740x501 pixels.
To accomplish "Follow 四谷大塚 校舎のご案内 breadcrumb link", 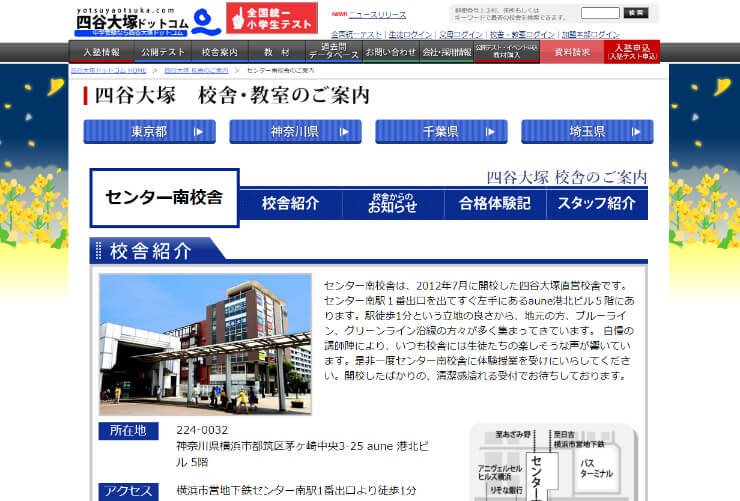I will [x=196, y=70].
